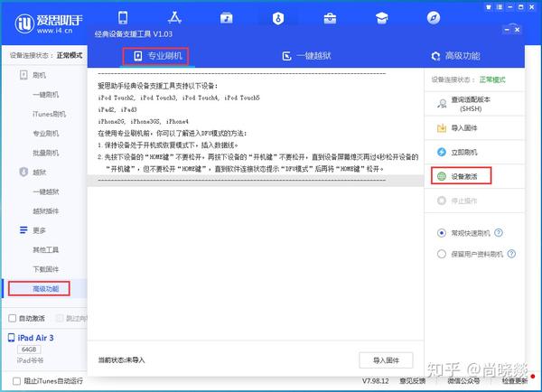
Task: Click the 导入固件 folder icon in the right panel
Action: click(x=442, y=128)
